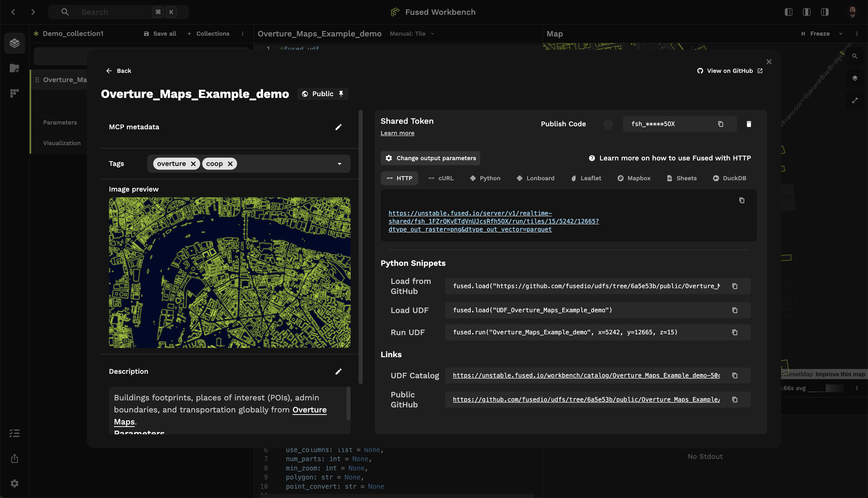This screenshot has width=868, height=498.
Task: Open the Overture Maps description link
Action: point(310,410)
